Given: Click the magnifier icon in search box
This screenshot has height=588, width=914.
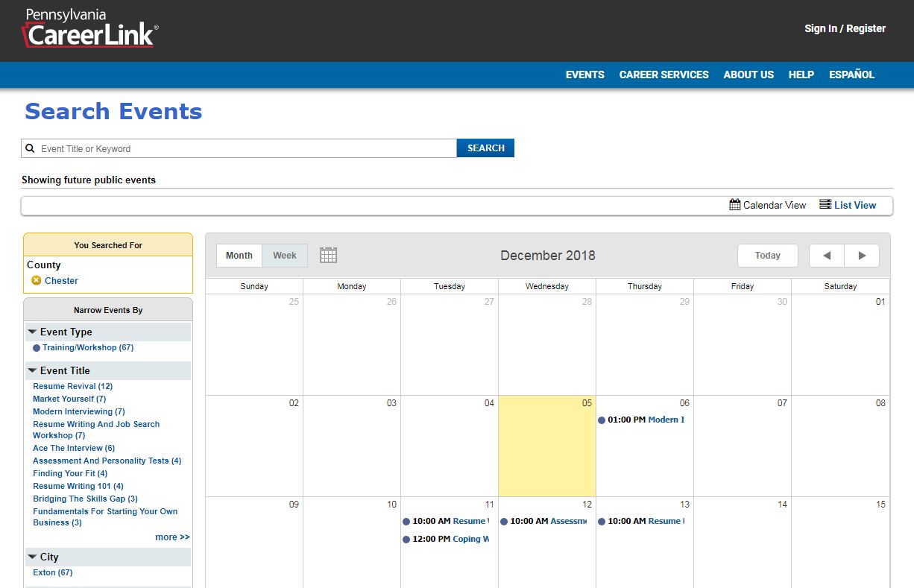Looking at the screenshot, I should (x=31, y=148).
